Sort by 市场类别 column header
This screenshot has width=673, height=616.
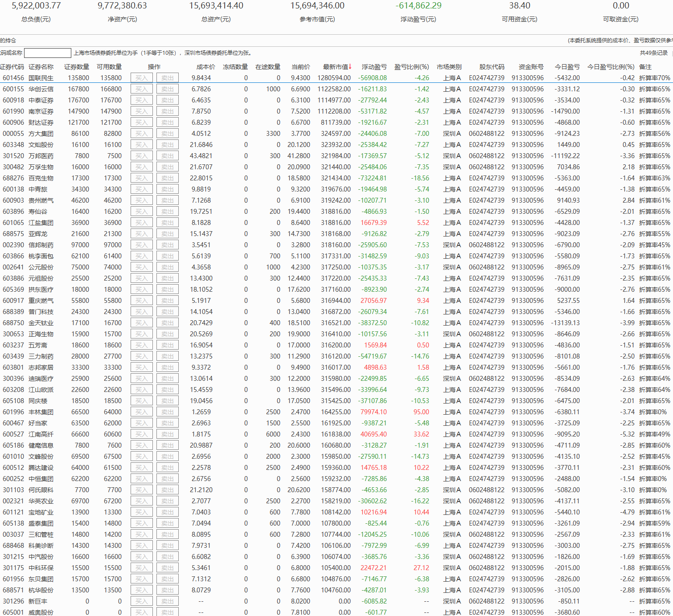pos(449,67)
